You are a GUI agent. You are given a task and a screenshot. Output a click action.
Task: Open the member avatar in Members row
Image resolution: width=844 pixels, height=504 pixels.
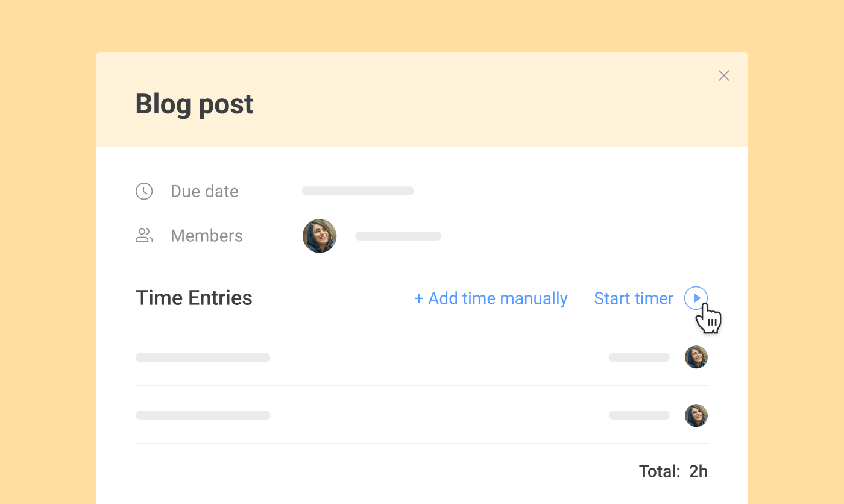320,236
